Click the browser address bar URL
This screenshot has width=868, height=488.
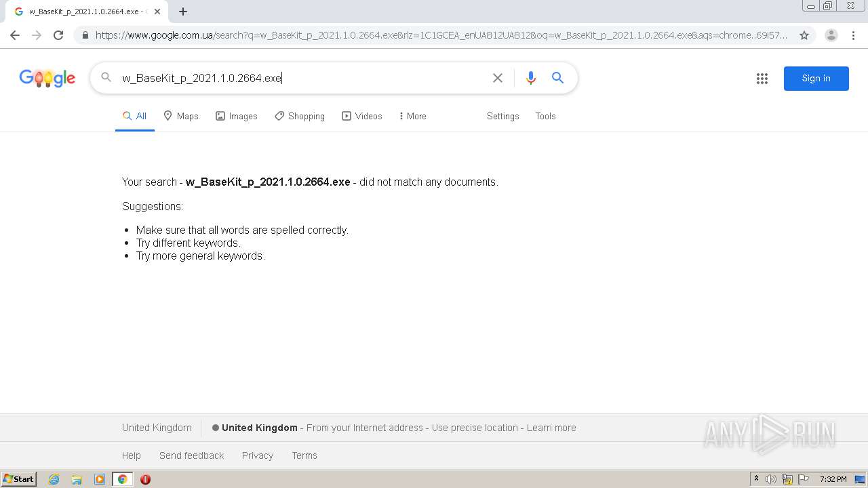441,35
